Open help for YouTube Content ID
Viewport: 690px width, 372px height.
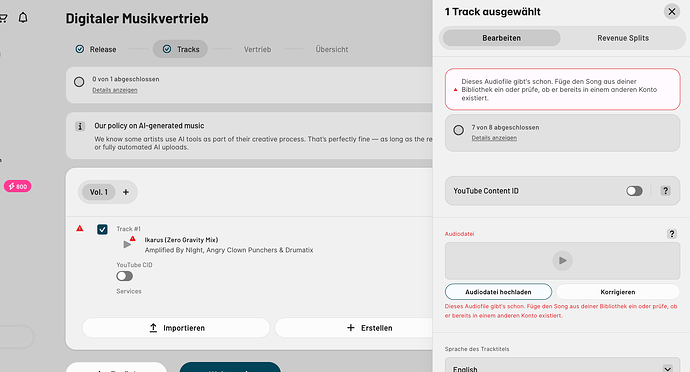click(665, 191)
